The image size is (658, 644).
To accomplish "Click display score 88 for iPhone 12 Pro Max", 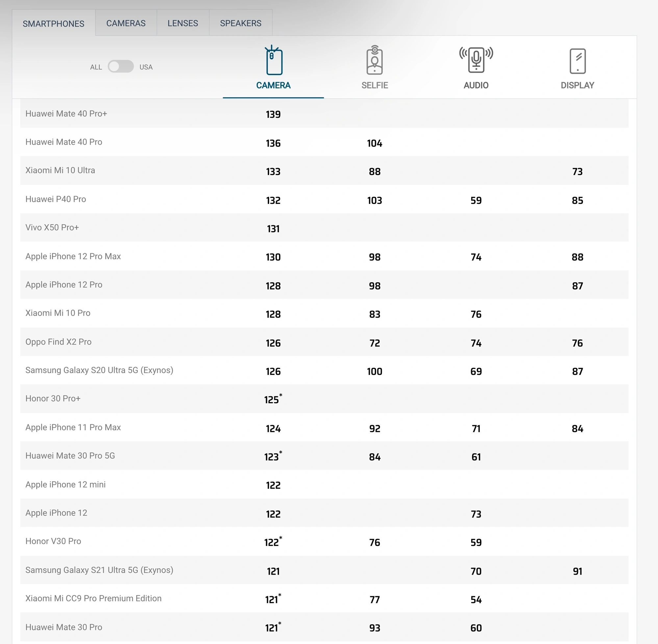I will pos(577,257).
